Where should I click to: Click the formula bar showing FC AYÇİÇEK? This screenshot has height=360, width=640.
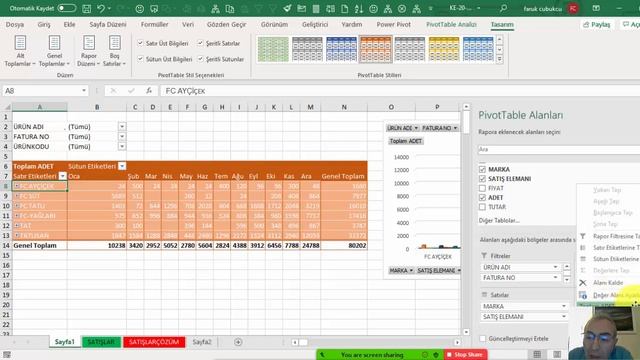click(x=400, y=91)
